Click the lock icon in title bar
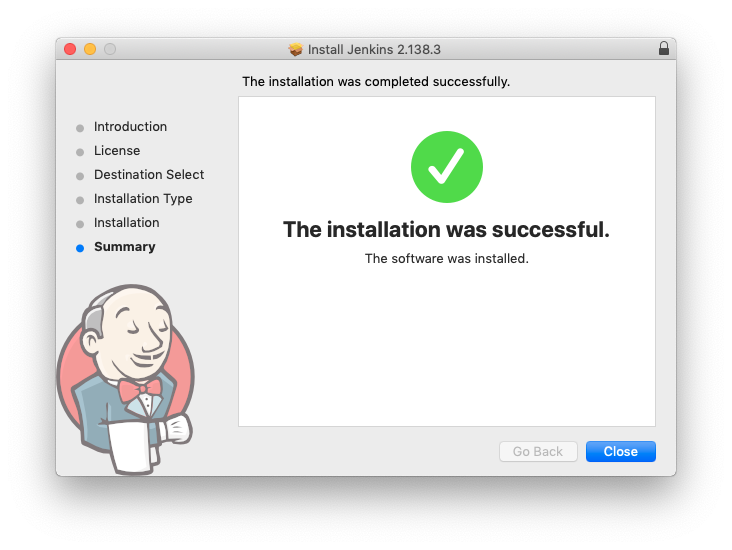The image size is (732, 550). coord(663,49)
